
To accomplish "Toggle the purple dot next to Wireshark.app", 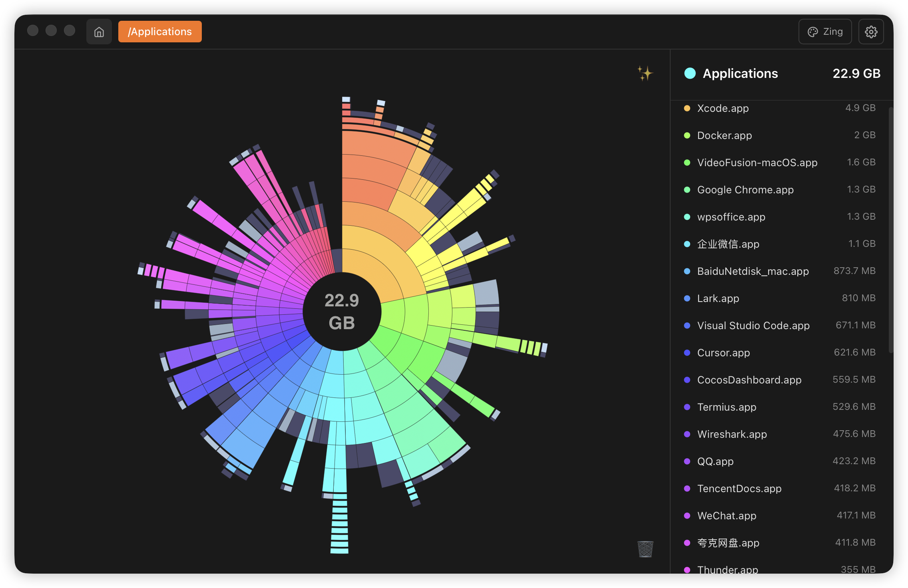I will (x=687, y=434).
